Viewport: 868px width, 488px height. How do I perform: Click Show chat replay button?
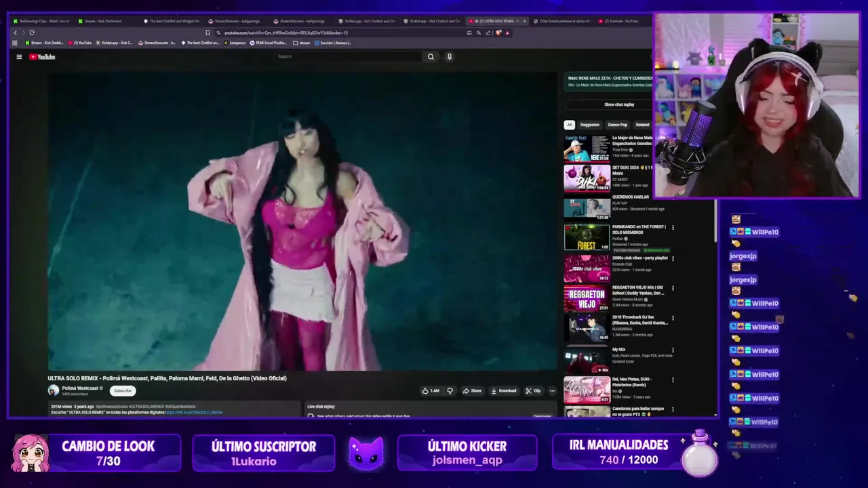coord(619,104)
